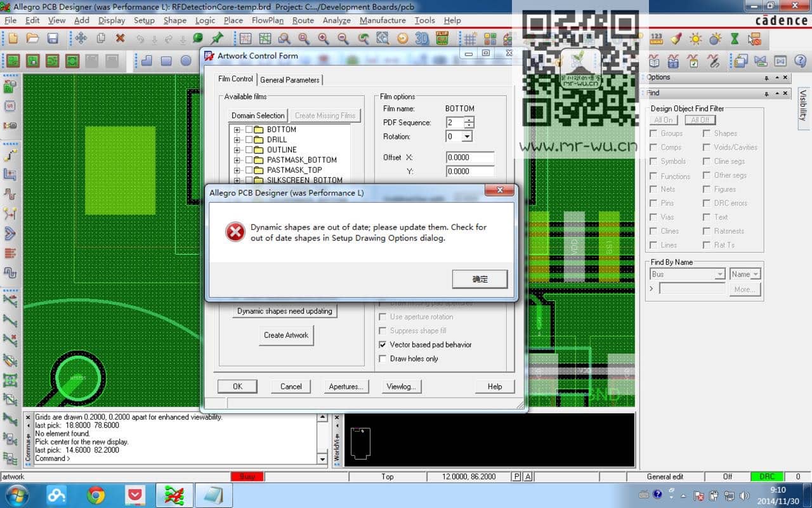The width and height of the screenshot is (812, 508).
Task: Open the Rotation dropdown
Action: [x=467, y=137]
